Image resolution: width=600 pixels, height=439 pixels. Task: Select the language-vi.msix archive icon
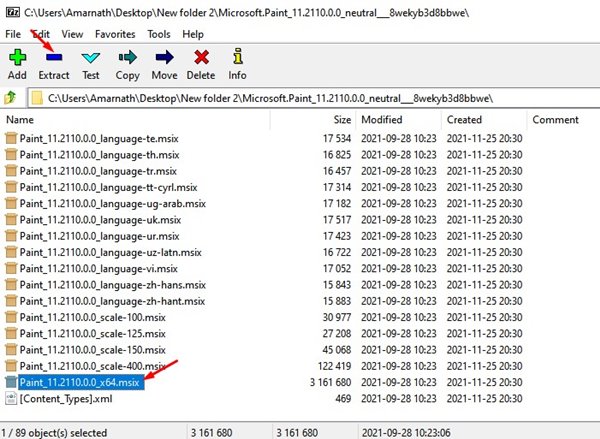(x=11, y=268)
